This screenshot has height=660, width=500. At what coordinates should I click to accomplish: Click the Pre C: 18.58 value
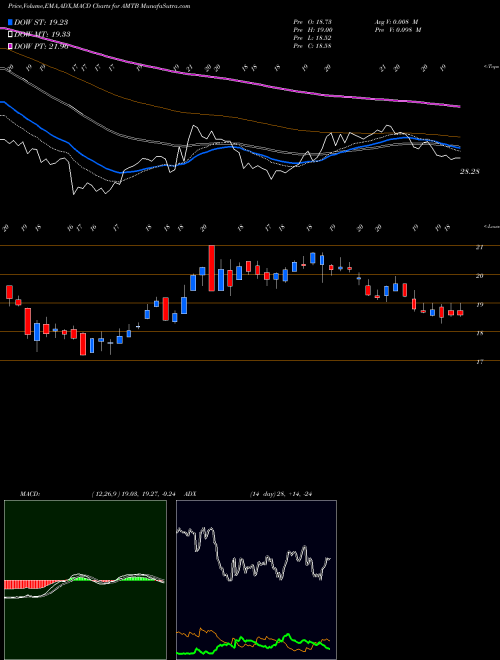tap(312, 46)
